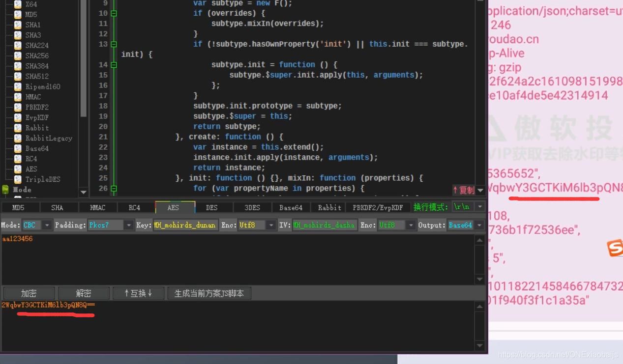623x364 pixels.
Task: Click the plaintext input area with aa123456
Action: (238, 259)
